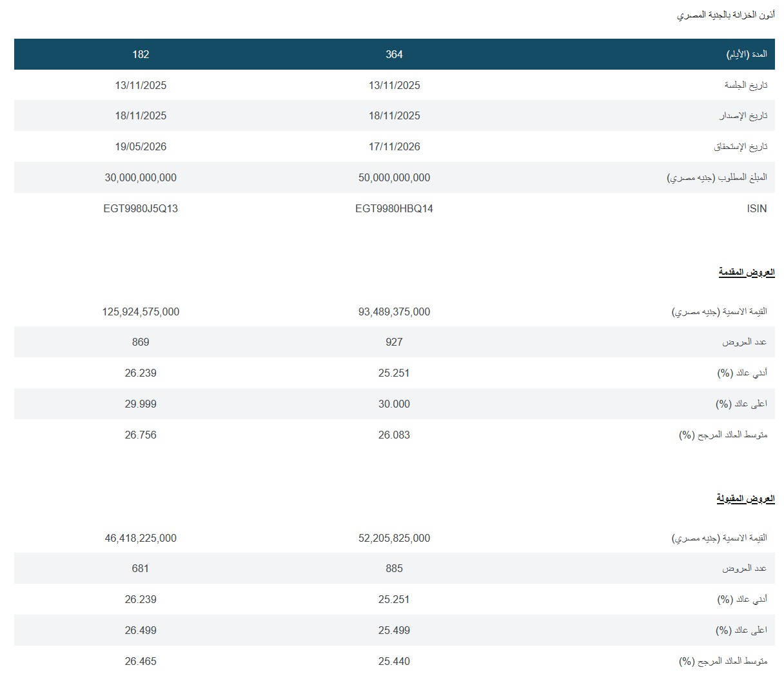
Task: Click the أذون الخزانة بالجنيه المصري title
Action: pyautogui.click(x=725, y=14)
